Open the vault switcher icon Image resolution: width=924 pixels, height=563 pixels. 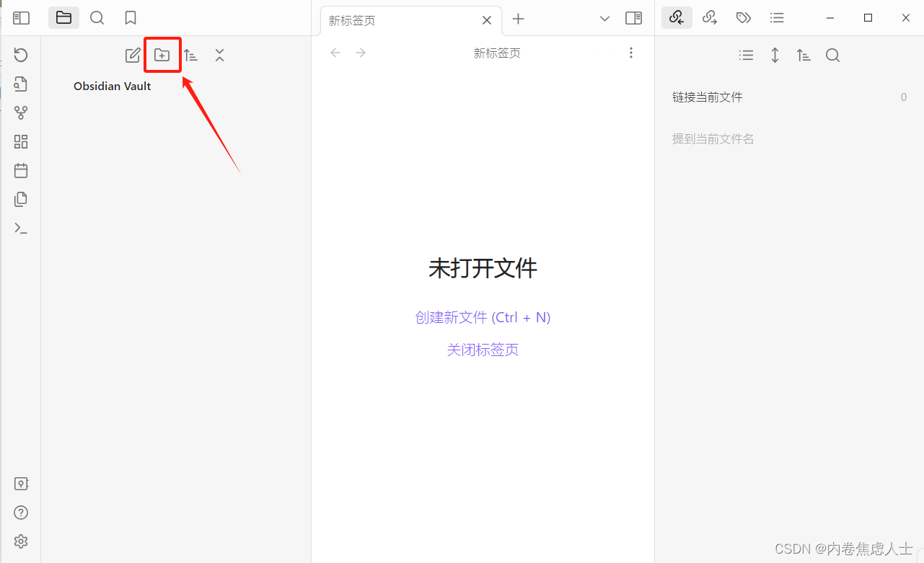[21, 484]
